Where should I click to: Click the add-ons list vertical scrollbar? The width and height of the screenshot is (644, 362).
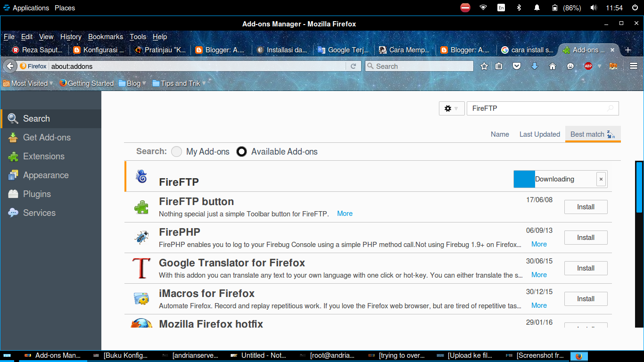tap(639, 188)
